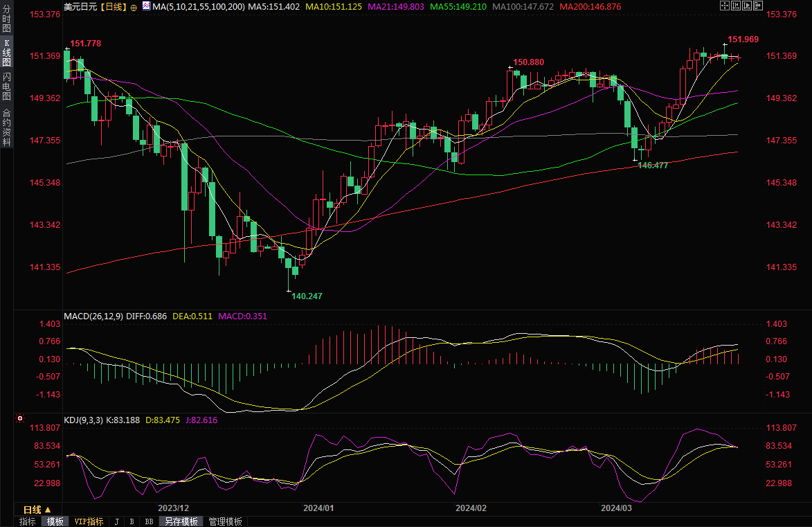Click the 2024/02 date marker on time axis
Screen dimensions: 812x527
point(471,508)
